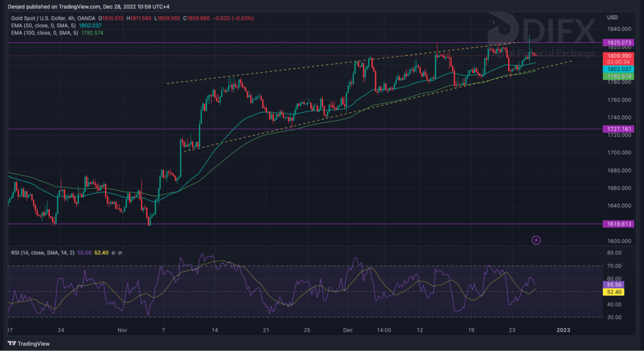Click the first null symbol after RSI values
This screenshot has width=644, height=351.
click(113, 253)
